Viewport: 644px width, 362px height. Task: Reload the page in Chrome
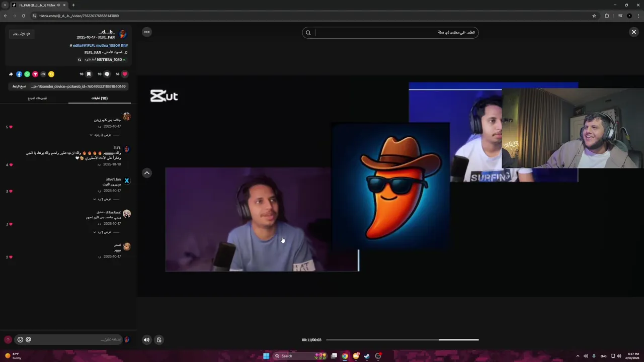click(x=23, y=16)
